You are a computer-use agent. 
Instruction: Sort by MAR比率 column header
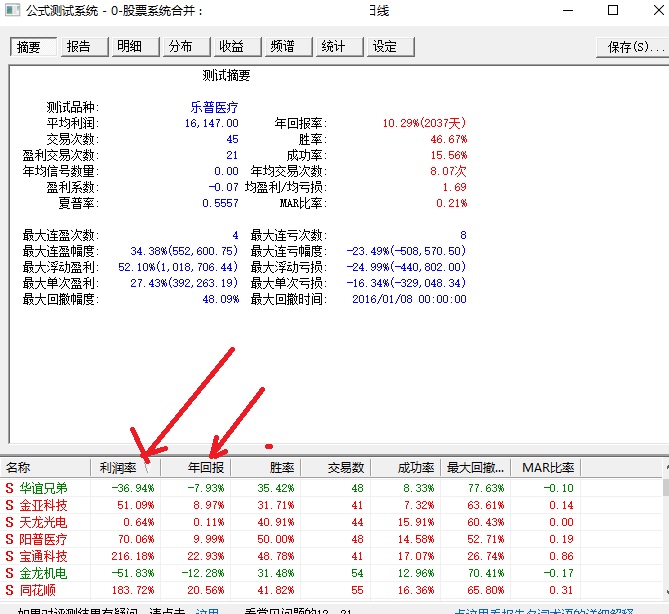545,468
